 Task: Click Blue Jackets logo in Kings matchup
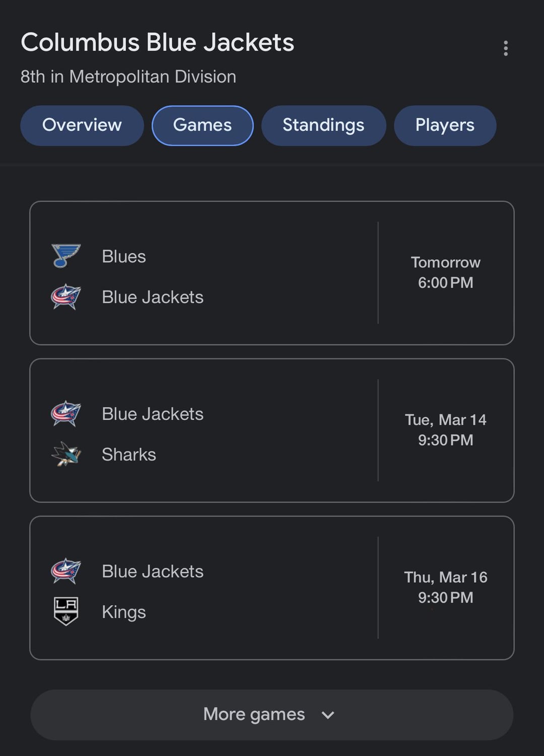coord(66,571)
